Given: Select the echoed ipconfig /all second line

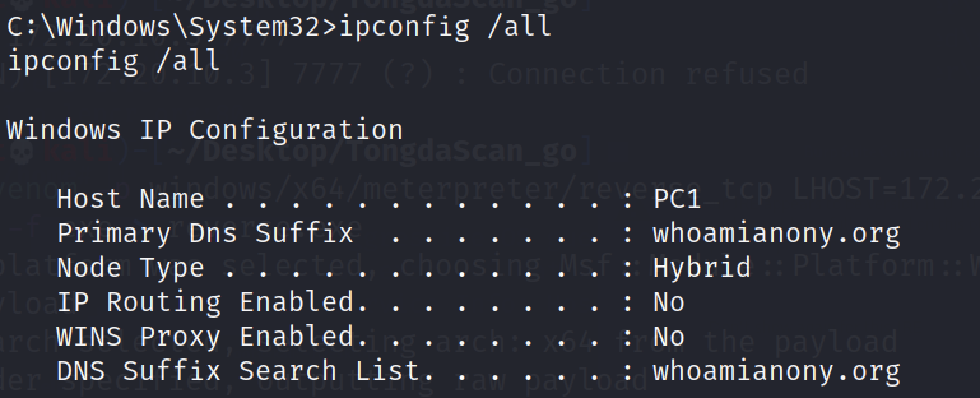Looking at the screenshot, I should (113, 61).
